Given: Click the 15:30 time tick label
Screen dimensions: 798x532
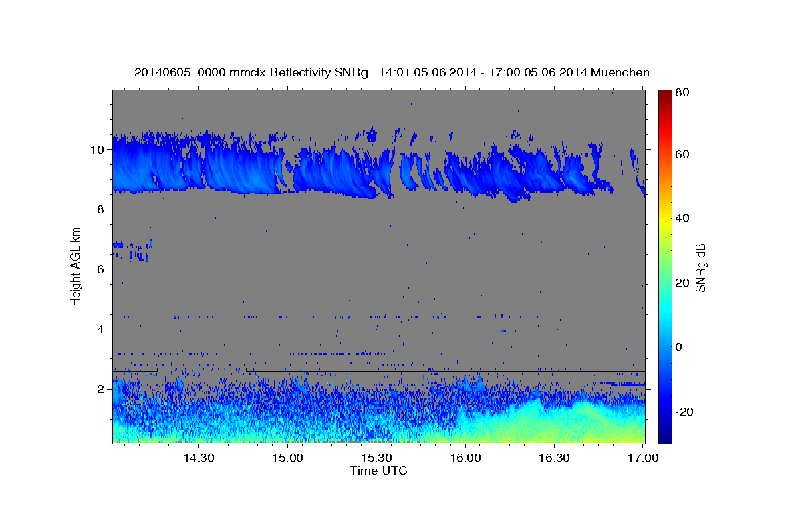Looking at the screenshot, I should [x=376, y=458].
